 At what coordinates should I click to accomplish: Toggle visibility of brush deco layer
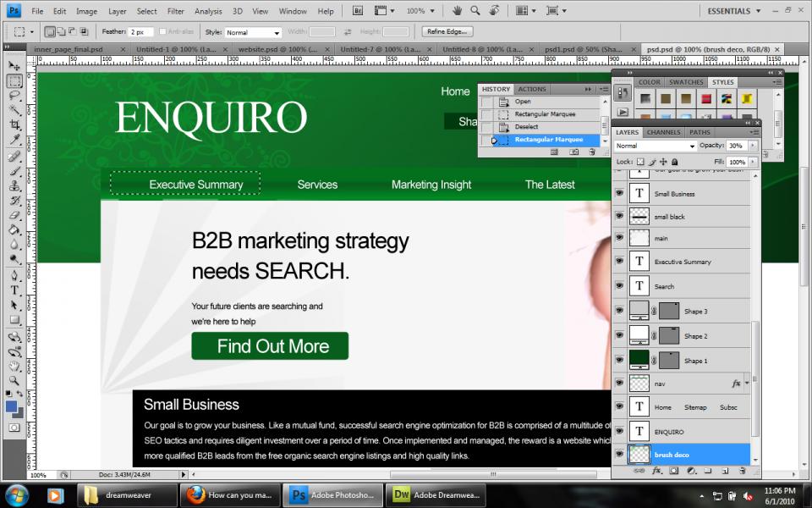619,454
